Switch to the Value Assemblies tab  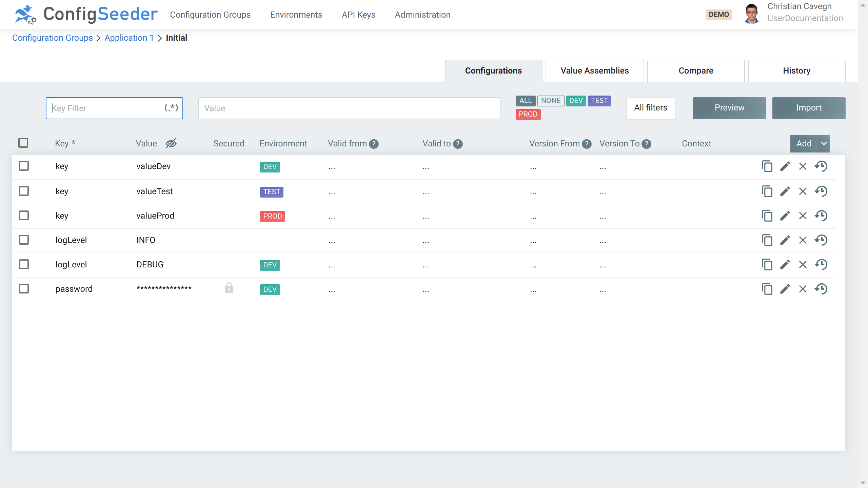(594, 70)
